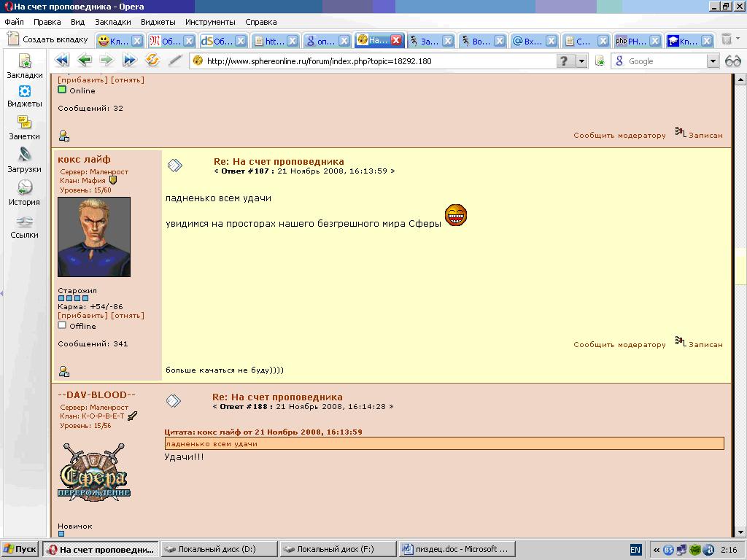Open the История sidebar panel
Viewport: 747px width, 560px height.
[x=24, y=193]
